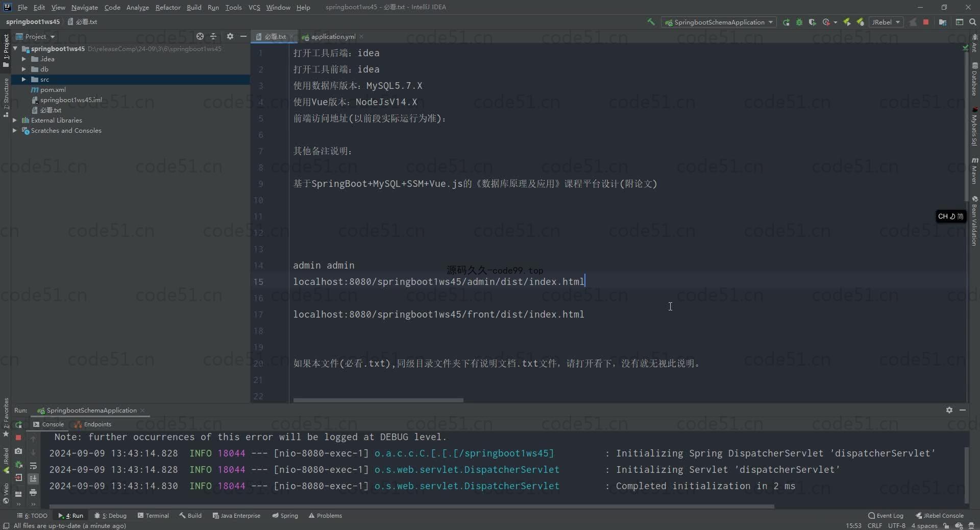The image size is (980, 530).
Task: Click the profiler run icon in the toolbar
Action: (826, 22)
